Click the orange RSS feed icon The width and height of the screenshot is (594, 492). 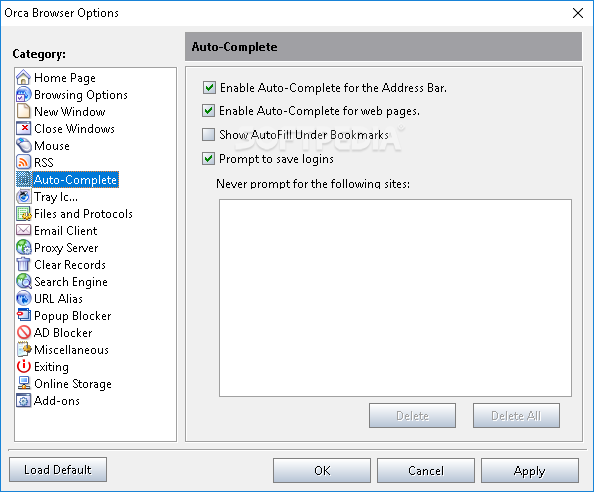coord(23,162)
